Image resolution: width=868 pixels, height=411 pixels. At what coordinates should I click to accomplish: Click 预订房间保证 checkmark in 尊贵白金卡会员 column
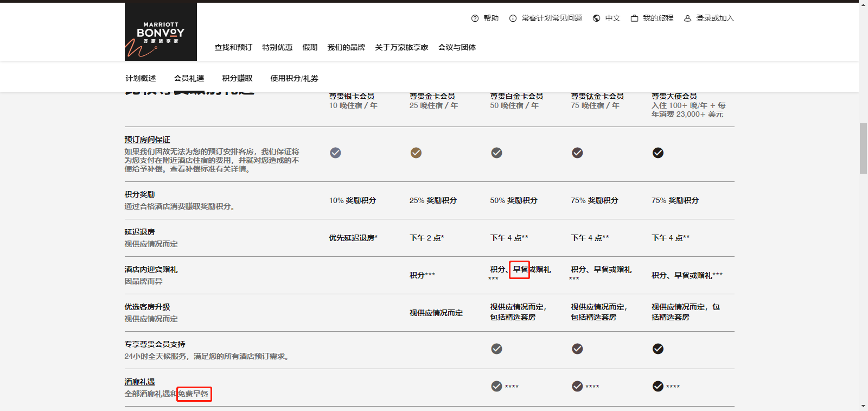pyautogui.click(x=497, y=153)
